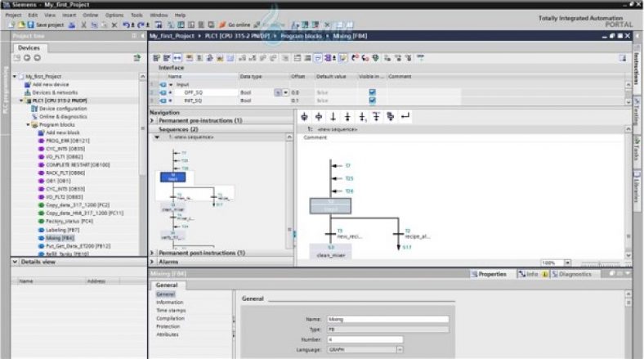This screenshot has height=359, width=644.
Task: Open the Instructions side panel tab
Action: point(636,68)
